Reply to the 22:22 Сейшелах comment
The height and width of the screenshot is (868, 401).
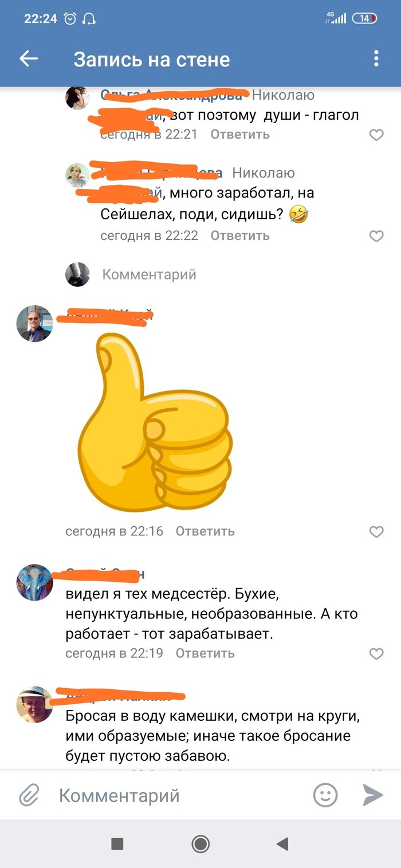coord(240,235)
